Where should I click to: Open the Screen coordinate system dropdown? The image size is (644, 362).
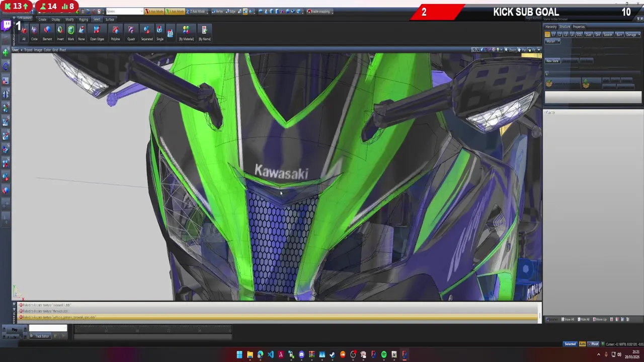(x=125, y=11)
